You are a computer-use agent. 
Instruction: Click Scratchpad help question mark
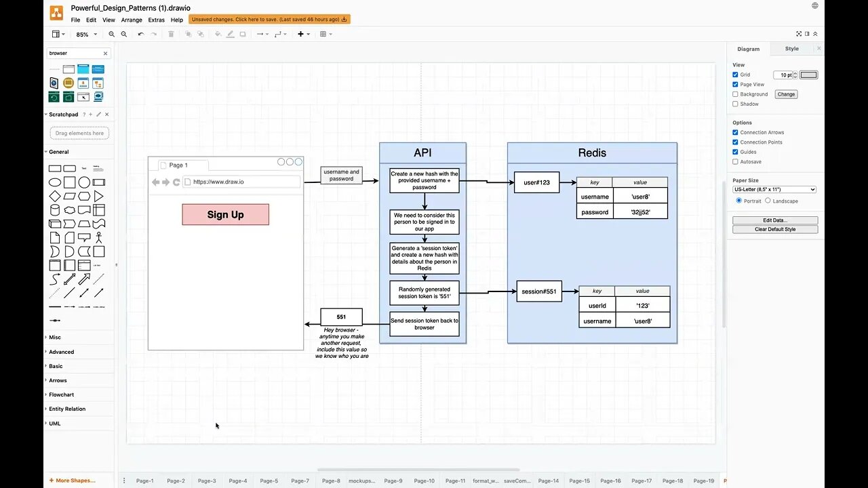(84, 115)
